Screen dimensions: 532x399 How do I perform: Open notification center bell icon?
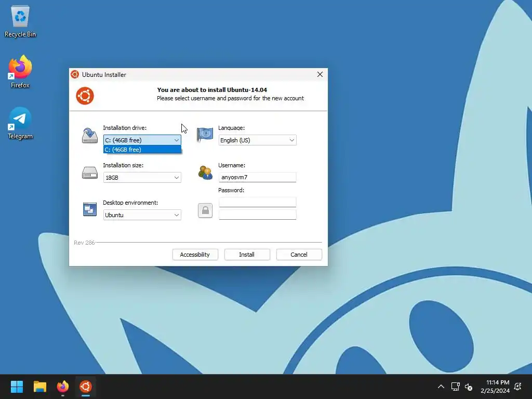(x=518, y=387)
